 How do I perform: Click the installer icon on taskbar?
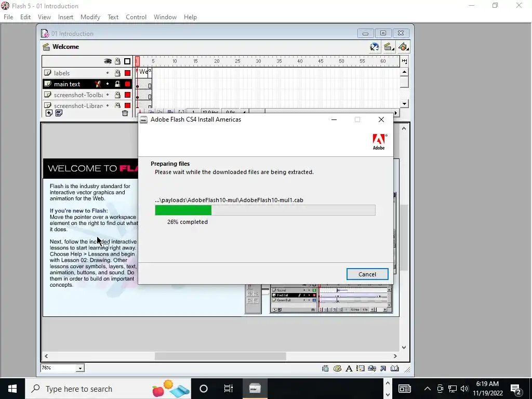[x=255, y=389]
